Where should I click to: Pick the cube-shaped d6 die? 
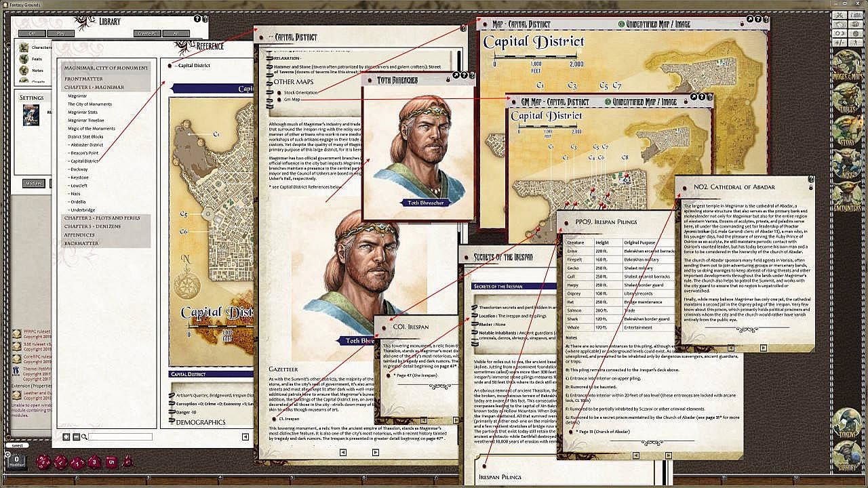click(111, 462)
